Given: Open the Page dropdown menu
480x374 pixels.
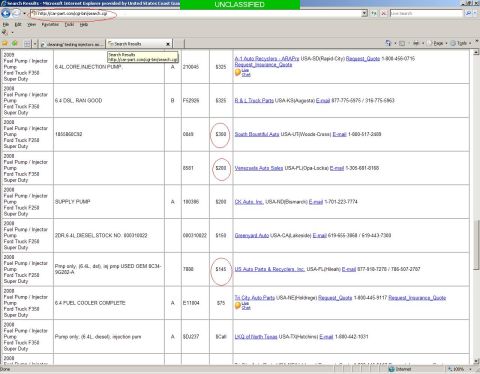Looking at the screenshot, I should pyautogui.click(x=437, y=43).
